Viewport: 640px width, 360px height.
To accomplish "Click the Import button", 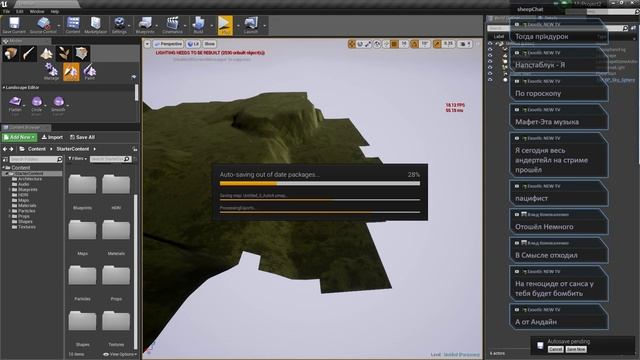I will [52, 137].
